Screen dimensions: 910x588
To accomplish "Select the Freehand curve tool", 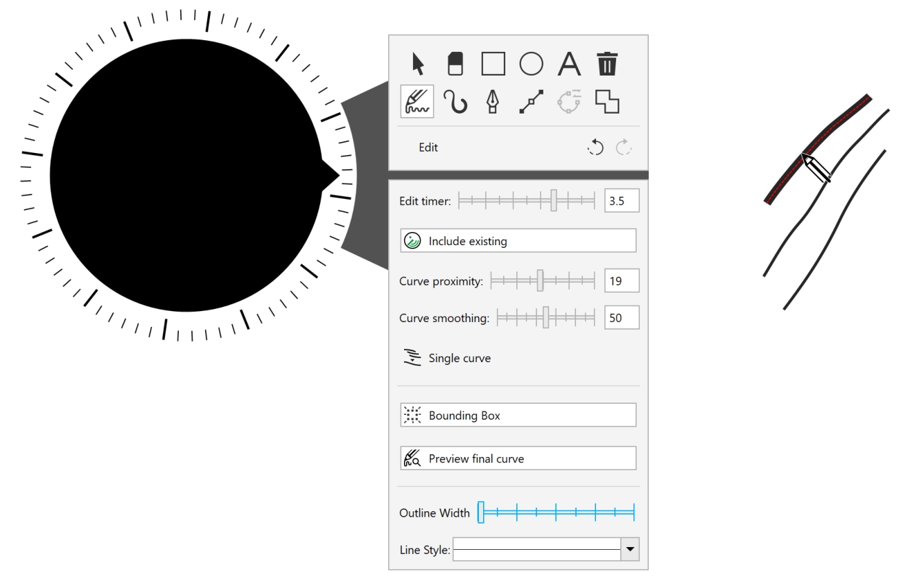I will click(x=455, y=103).
